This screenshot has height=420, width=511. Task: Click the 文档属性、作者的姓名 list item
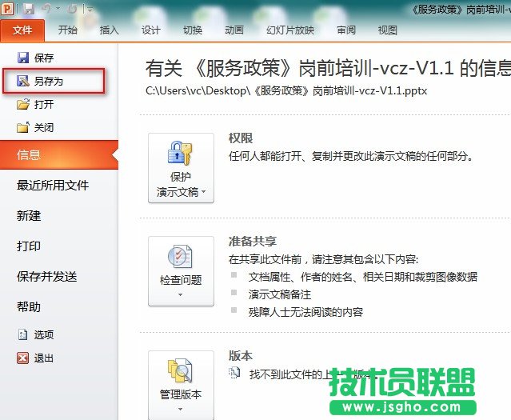point(363,277)
